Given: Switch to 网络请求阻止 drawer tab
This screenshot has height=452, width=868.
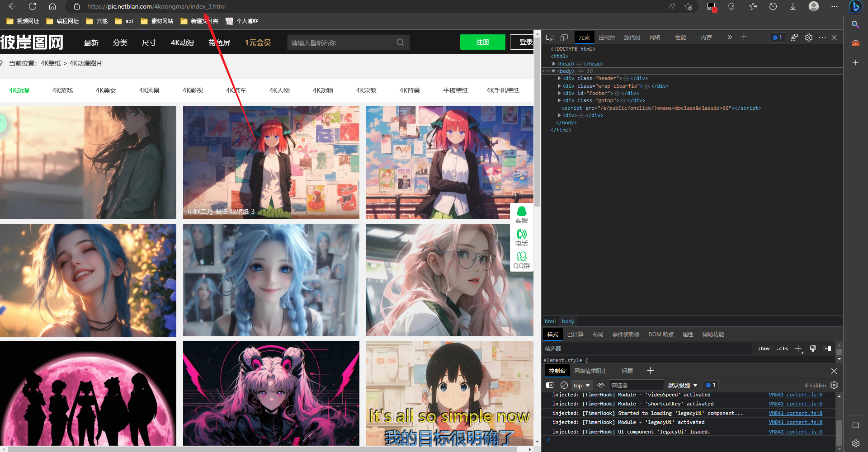Looking at the screenshot, I should pyautogui.click(x=590, y=371).
